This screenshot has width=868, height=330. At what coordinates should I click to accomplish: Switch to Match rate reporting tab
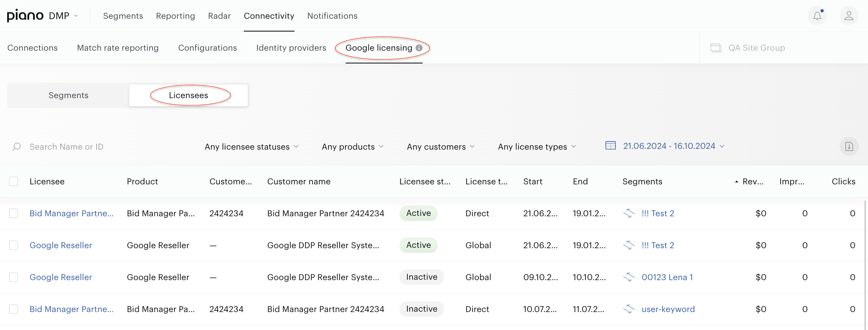tap(118, 48)
